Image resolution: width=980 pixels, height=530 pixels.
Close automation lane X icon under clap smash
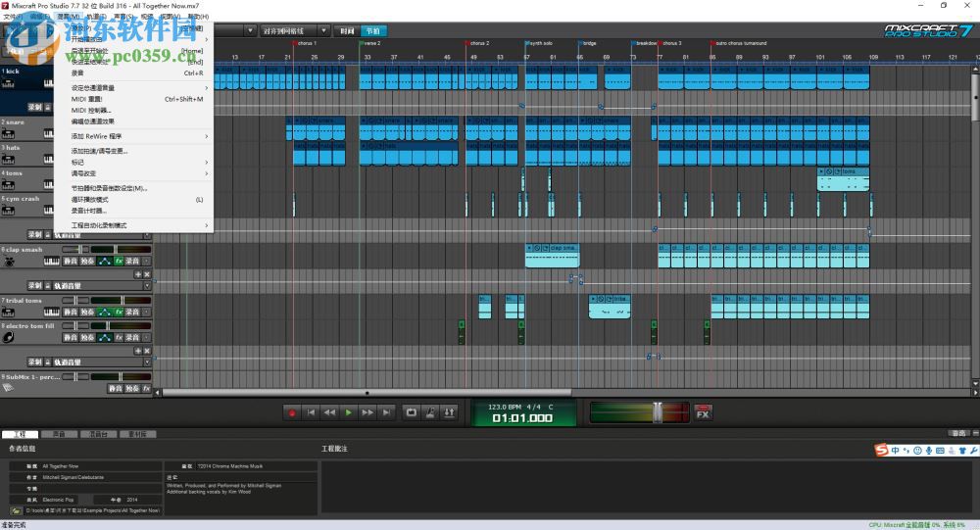click(x=147, y=274)
